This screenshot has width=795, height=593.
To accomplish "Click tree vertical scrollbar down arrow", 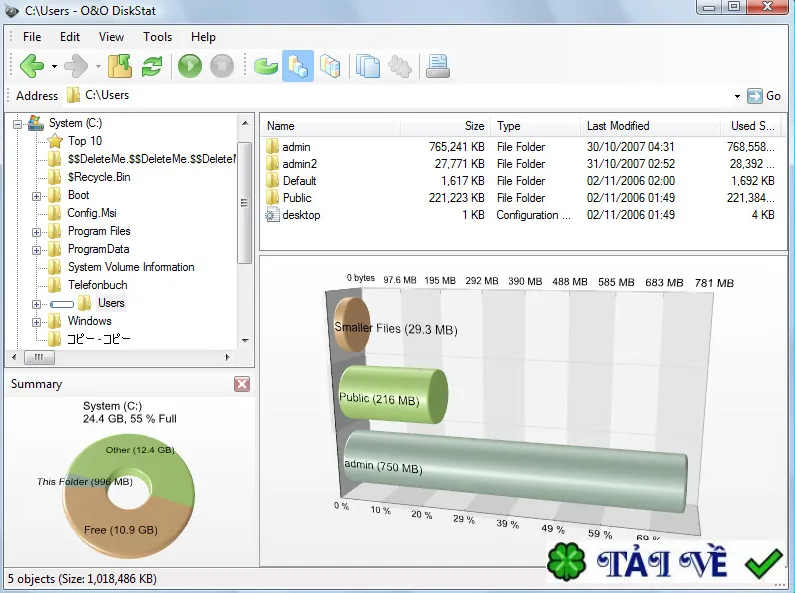I will click(x=245, y=341).
